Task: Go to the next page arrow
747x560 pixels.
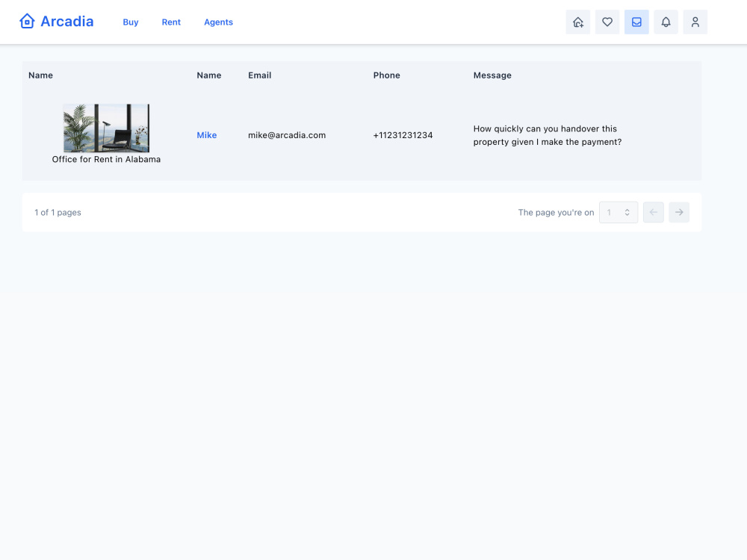Action: [679, 212]
